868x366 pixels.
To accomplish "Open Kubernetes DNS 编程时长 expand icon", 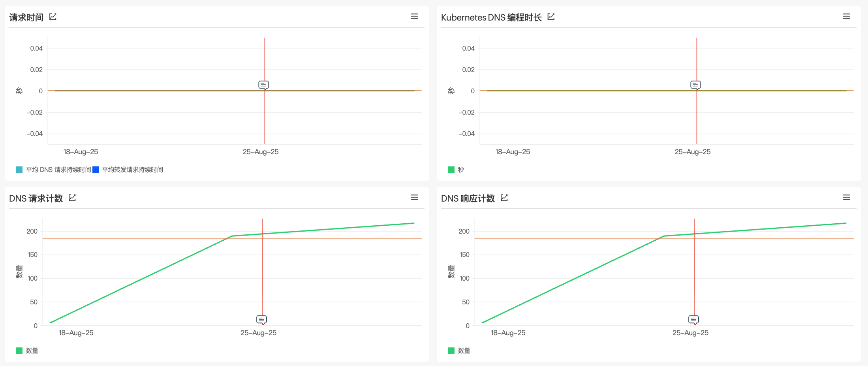I will (551, 17).
